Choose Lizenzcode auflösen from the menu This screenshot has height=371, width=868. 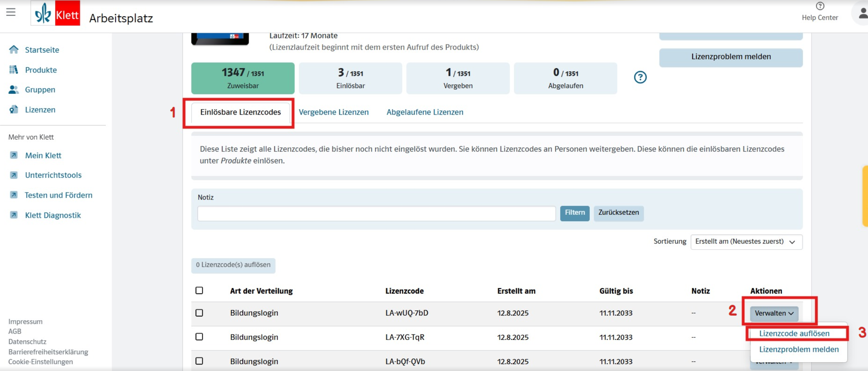click(794, 333)
